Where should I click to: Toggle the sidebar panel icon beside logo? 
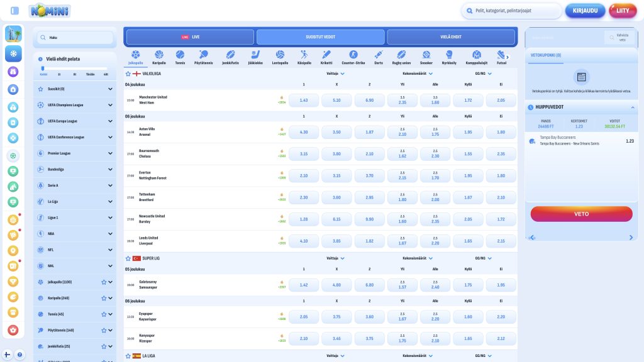tap(15, 11)
